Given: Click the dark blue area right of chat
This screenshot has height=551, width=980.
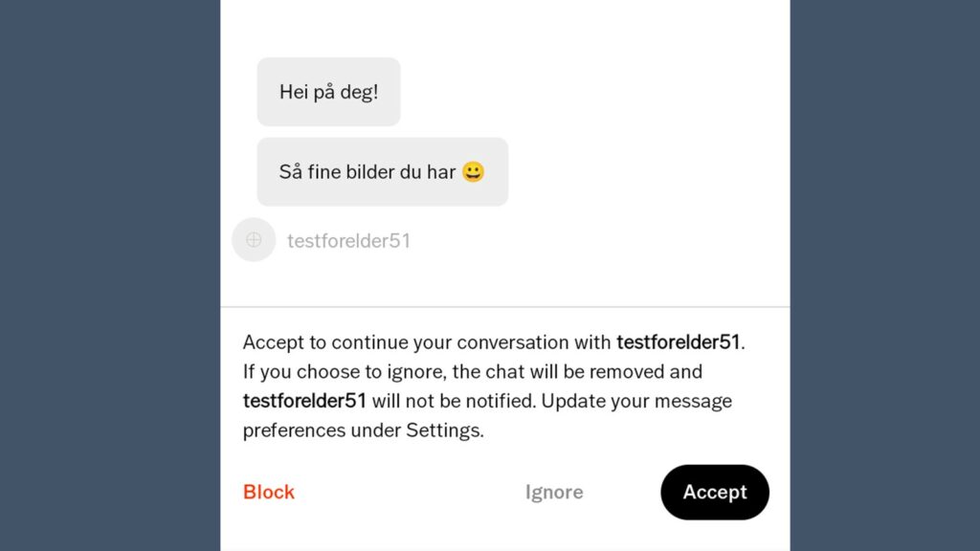Looking at the screenshot, I should 885,275.
